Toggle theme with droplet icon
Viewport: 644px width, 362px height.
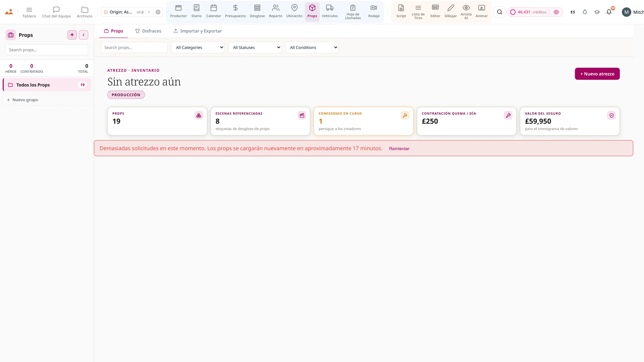click(x=584, y=12)
